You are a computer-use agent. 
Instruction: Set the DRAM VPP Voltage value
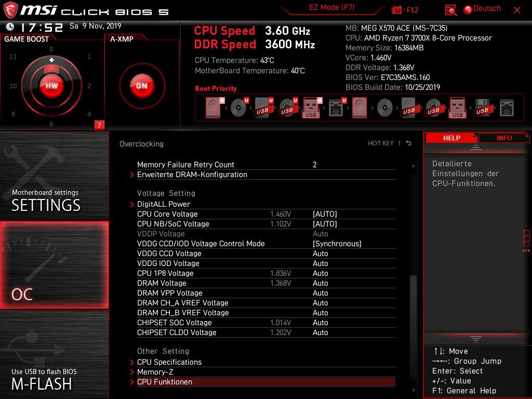point(320,293)
